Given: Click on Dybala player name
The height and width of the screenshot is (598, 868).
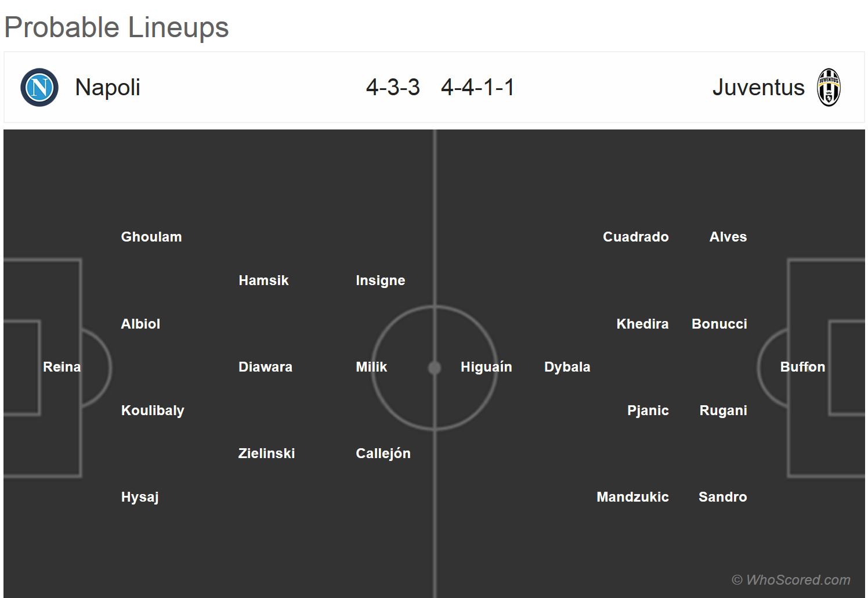Looking at the screenshot, I should coord(567,367).
